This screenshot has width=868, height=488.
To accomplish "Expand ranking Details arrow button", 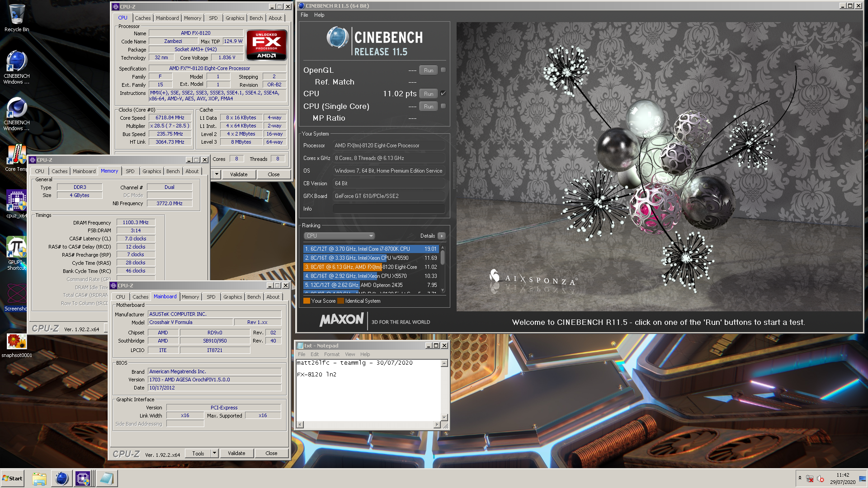I will tap(442, 236).
